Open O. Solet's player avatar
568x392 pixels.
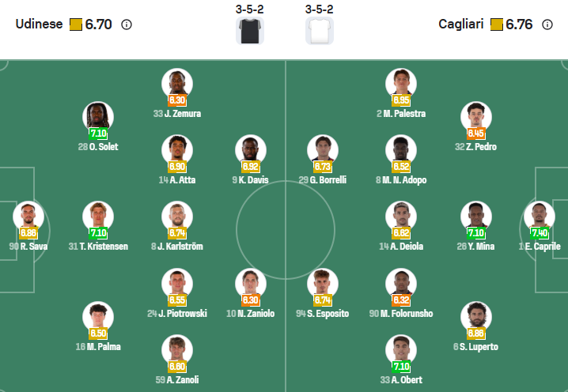click(98, 117)
